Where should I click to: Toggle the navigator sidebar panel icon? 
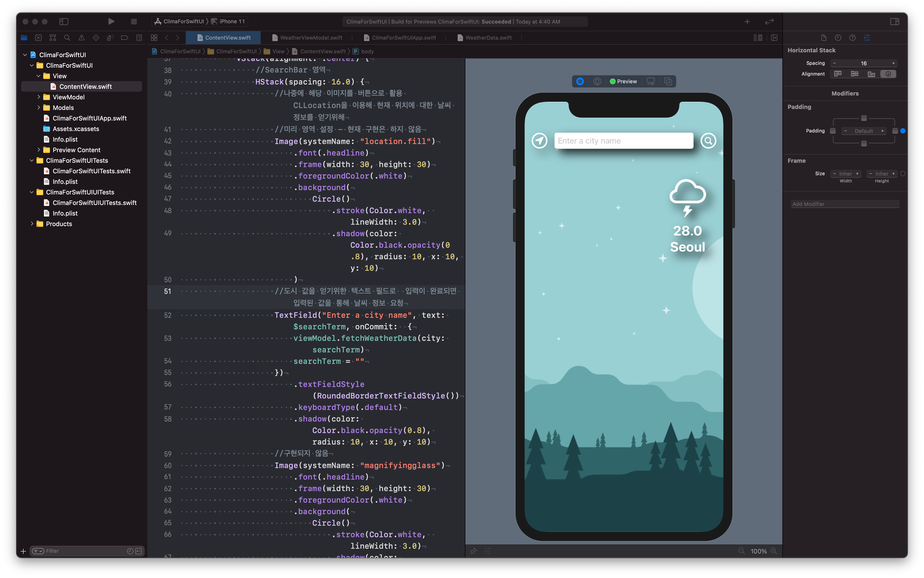click(x=64, y=21)
